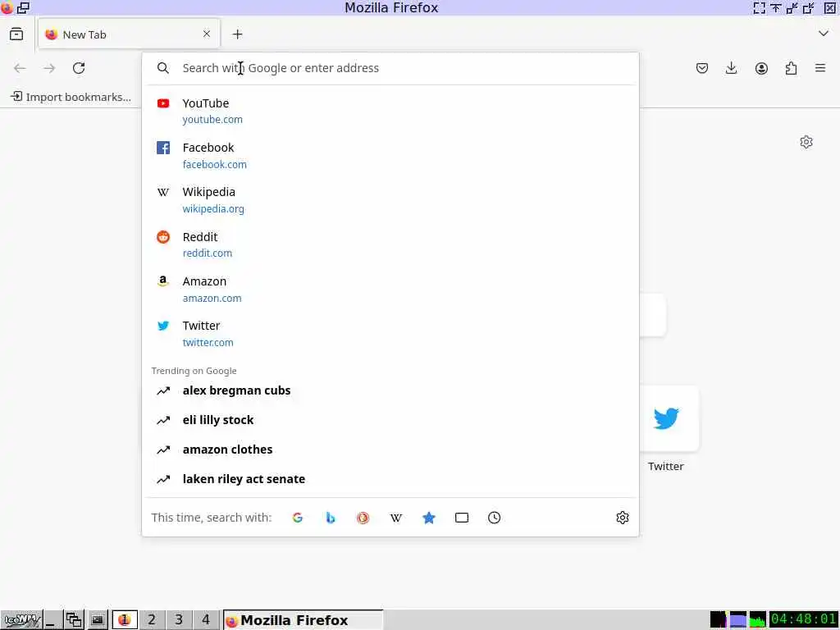
Task: Go back one page
Action: [x=20, y=68]
